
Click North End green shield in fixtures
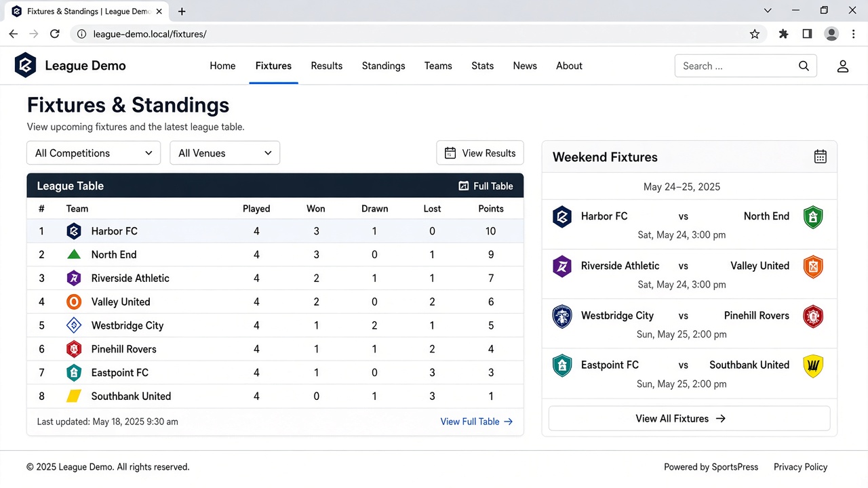(x=813, y=218)
